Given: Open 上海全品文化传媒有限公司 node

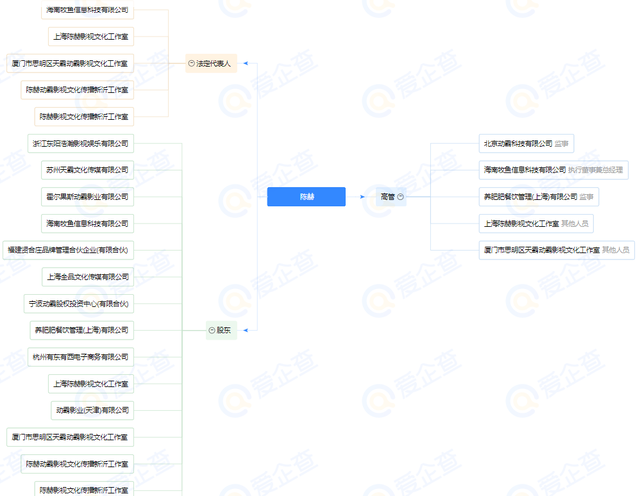Looking at the screenshot, I should pos(88,277).
